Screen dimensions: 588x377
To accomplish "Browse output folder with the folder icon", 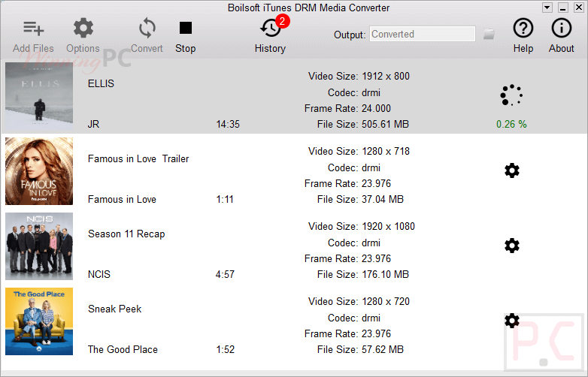I will 489,34.
